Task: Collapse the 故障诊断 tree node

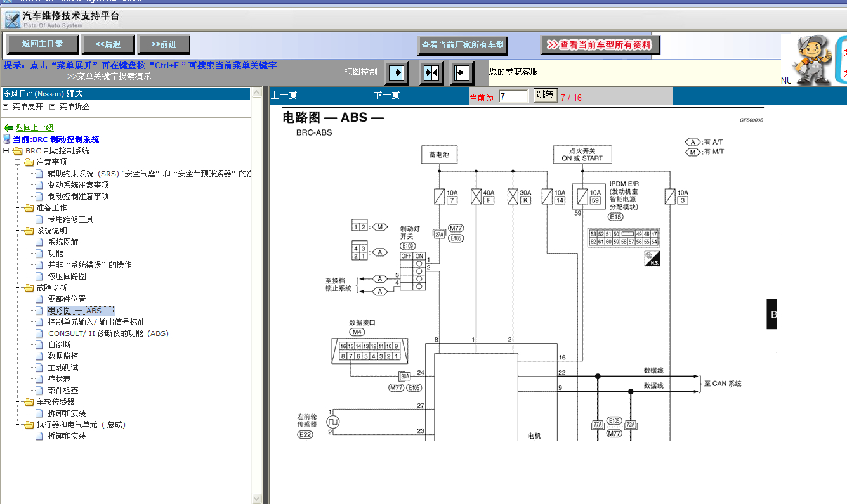Action: (18, 288)
